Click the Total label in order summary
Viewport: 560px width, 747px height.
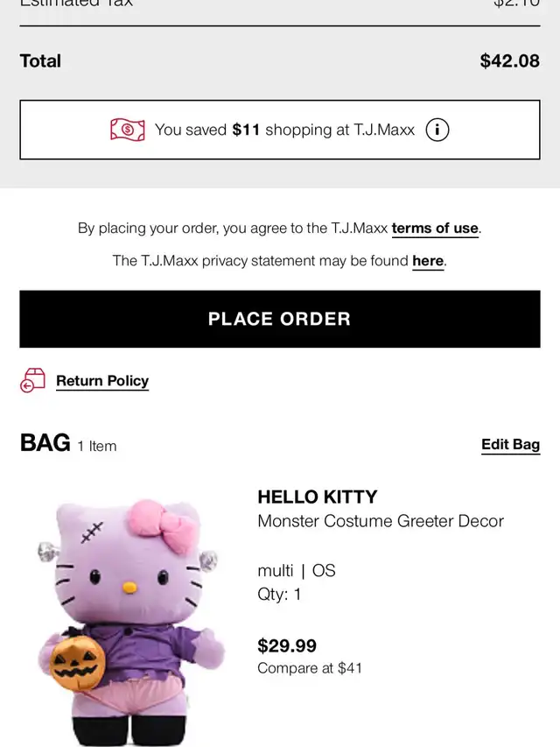pyautogui.click(x=40, y=61)
